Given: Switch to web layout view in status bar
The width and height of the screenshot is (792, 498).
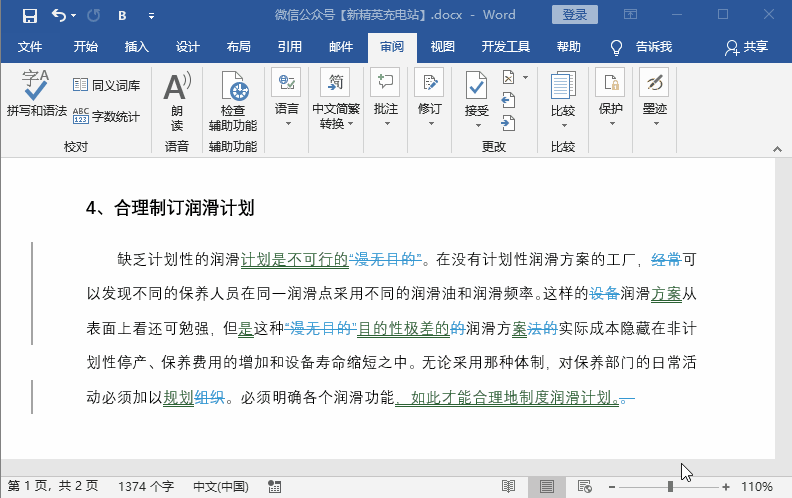Looking at the screenshot, I should 583,487.
